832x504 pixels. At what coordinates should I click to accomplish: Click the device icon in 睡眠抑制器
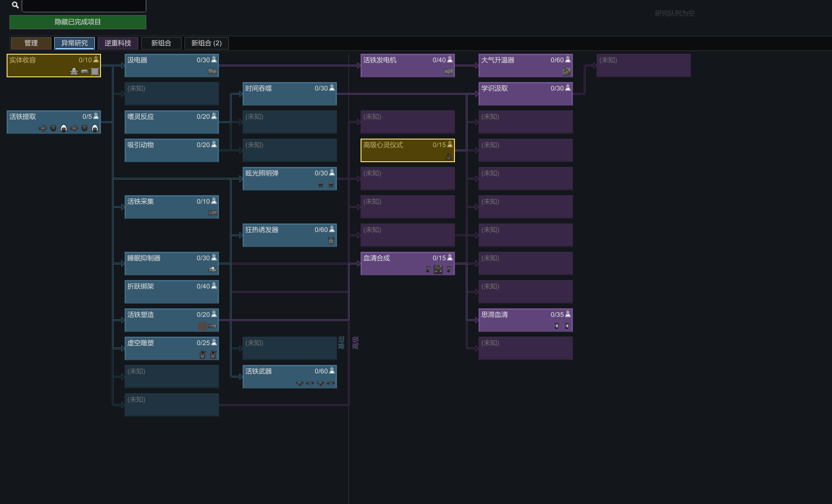pos(213,270)
